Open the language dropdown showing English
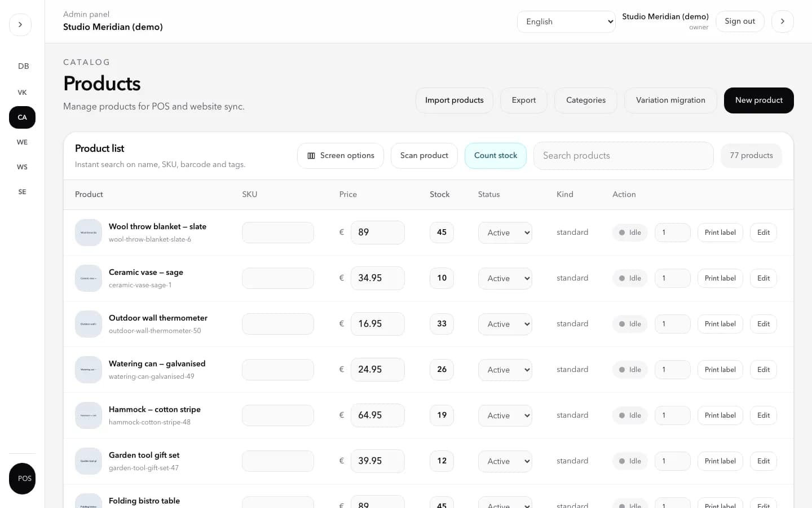 coord(566,21)
